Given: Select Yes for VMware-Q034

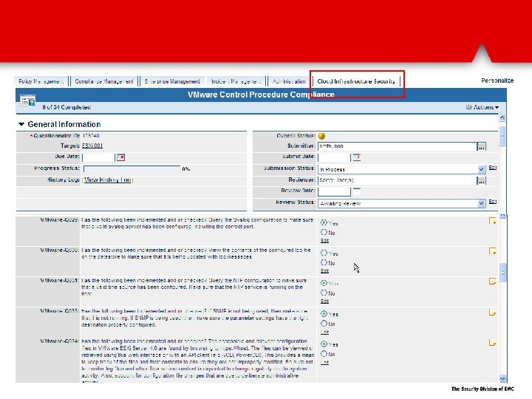Looking at the screenshot, I should [324, 344].
